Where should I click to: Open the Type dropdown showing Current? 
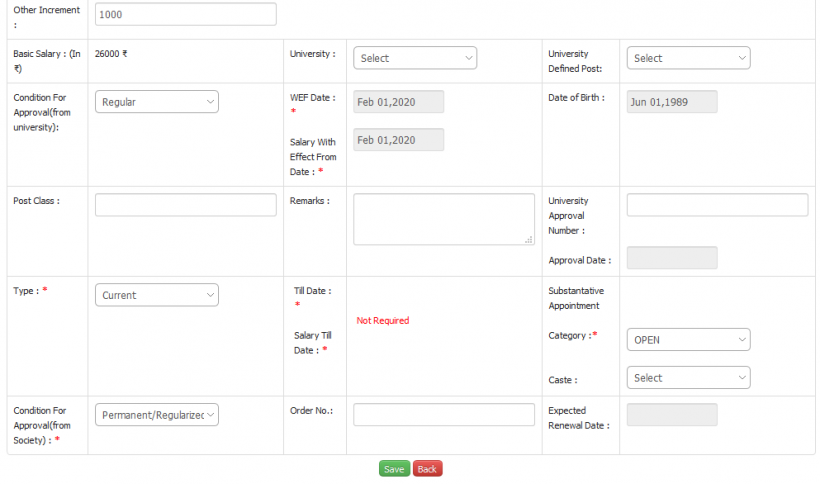tap(157, 295)
